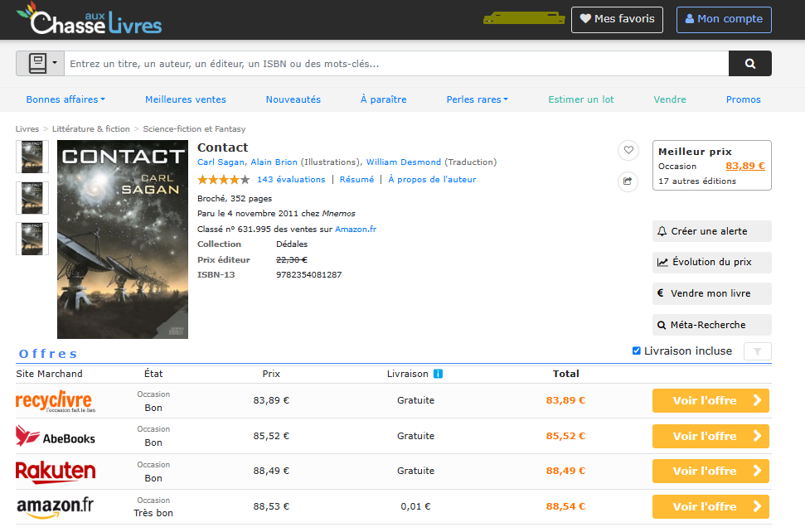Viewport: 805px width, 532px height.
Task: Open the offers filter funnel icon
Action: (x=757, y=351)
